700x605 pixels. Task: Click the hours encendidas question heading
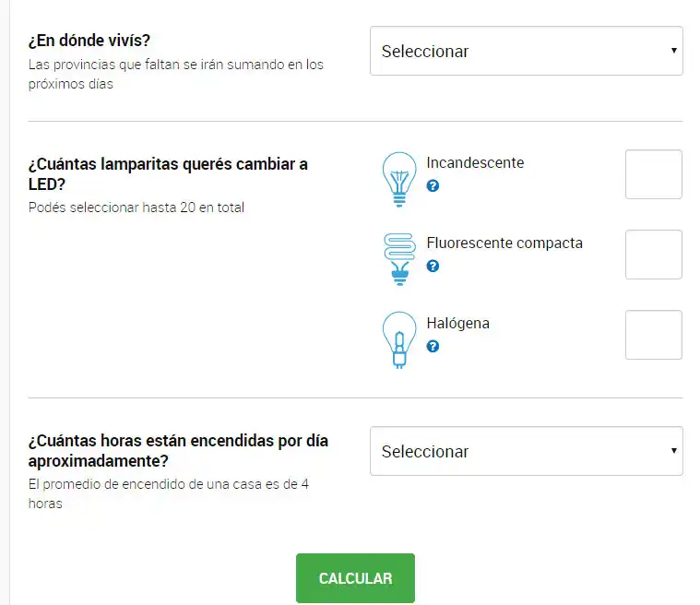[x=178, y=450]
